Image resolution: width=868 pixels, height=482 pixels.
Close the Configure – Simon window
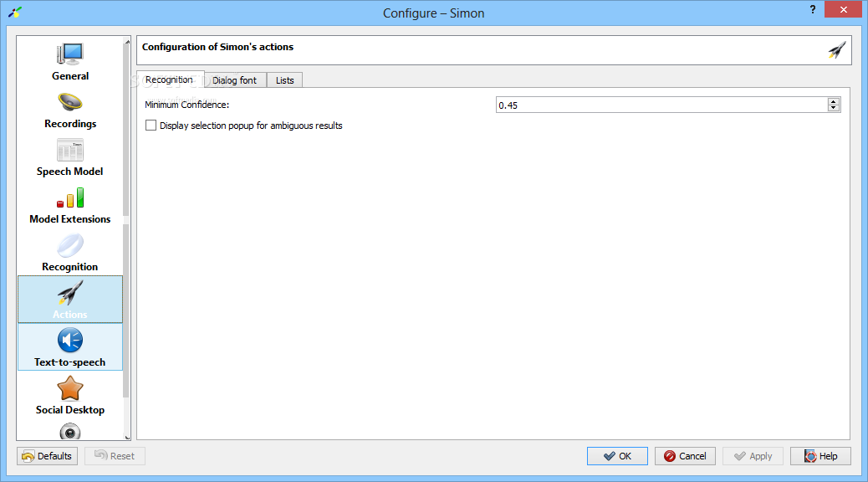(x=843, y=9)
